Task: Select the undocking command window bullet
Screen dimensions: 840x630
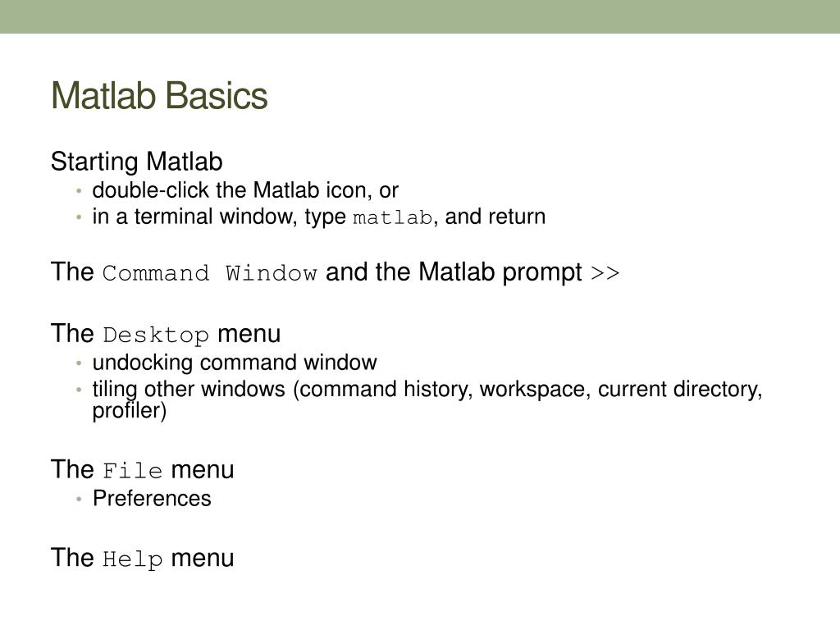Action: [235, 363]
